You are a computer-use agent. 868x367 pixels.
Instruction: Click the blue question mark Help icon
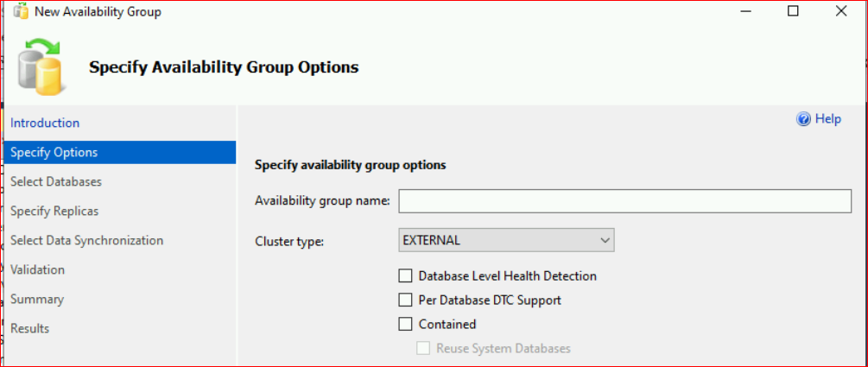click(x=803, y=119)
